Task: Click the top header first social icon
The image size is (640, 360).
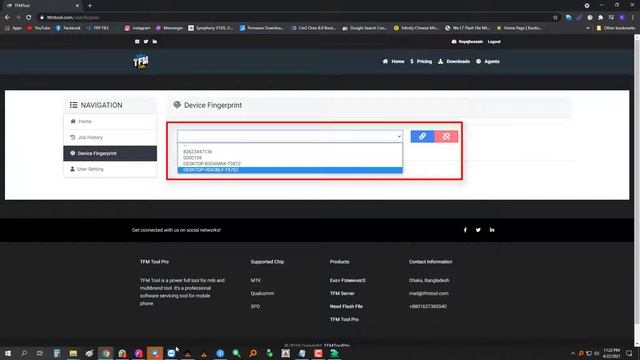Action: (137, 42)
